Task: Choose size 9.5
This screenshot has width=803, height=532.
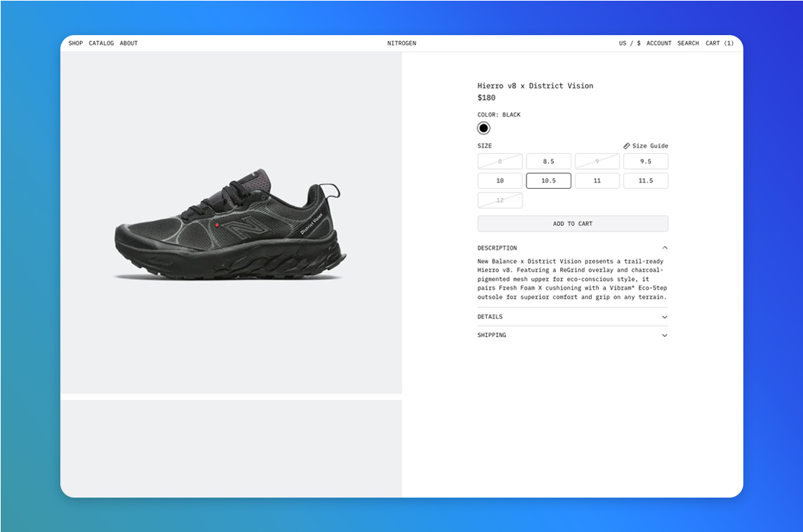Action: coord(645,161)
